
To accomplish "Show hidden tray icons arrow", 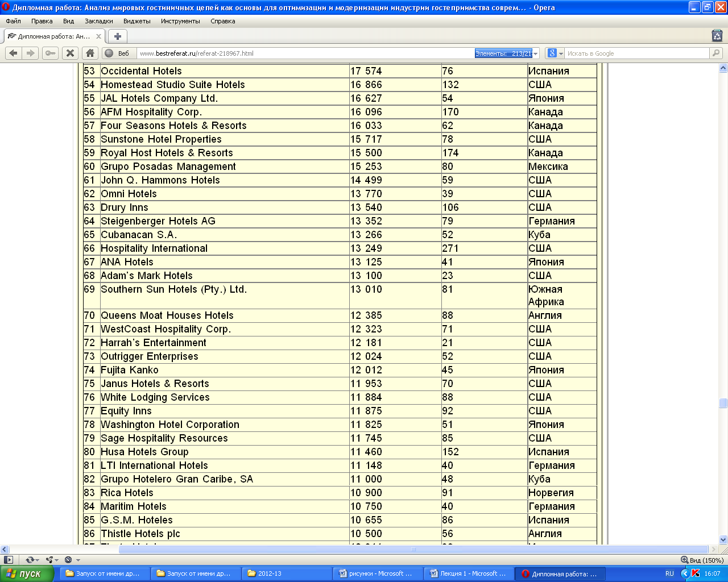I will point(685,573).
